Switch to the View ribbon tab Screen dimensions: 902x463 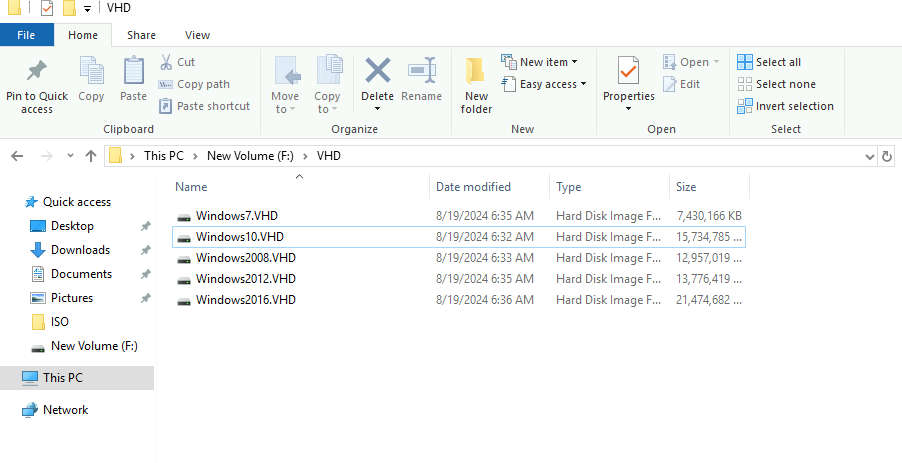tap(197, 35)
